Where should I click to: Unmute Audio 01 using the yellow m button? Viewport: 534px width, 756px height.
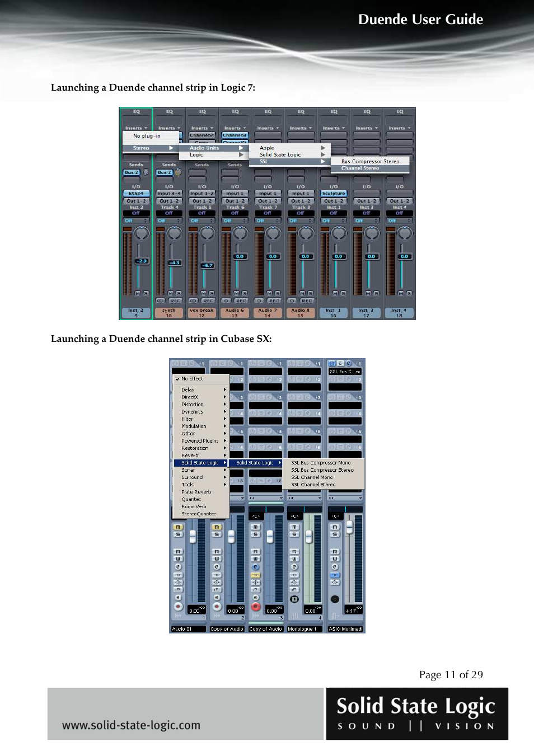click(178, 527)
